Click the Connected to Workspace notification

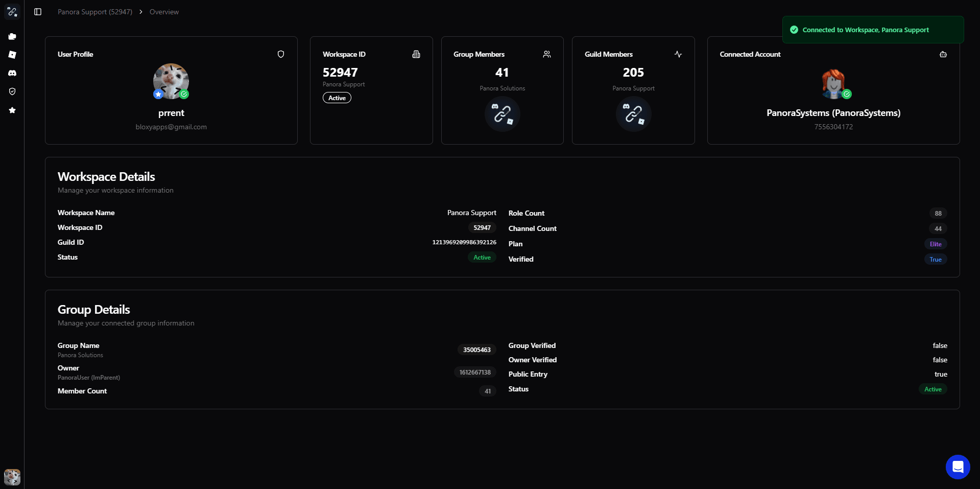pos(873,30)
